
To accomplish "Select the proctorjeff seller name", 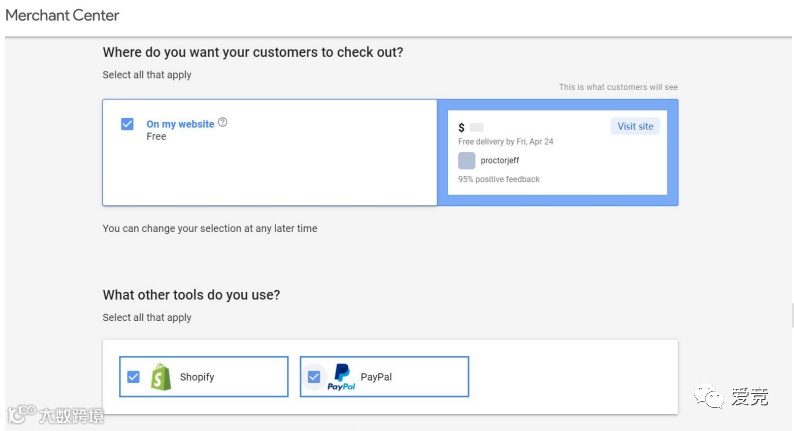I will coord(500,160).
